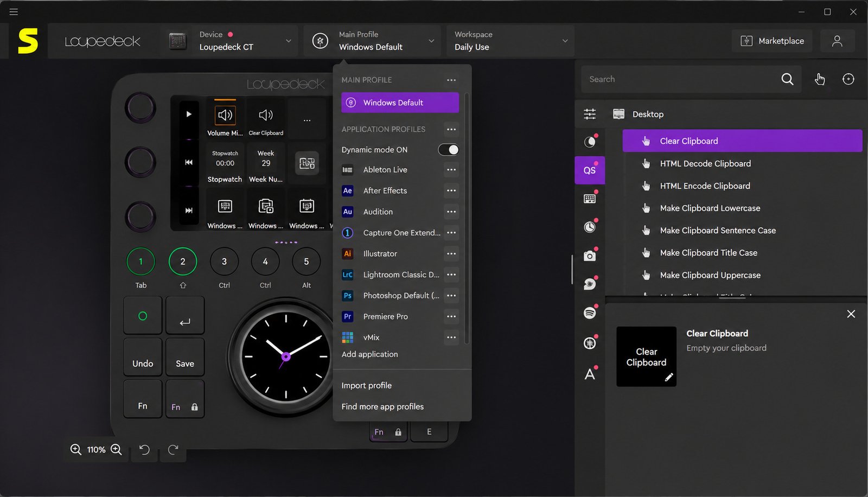
Task: Click the undo arrow icon
Action: tap(144, 449)
